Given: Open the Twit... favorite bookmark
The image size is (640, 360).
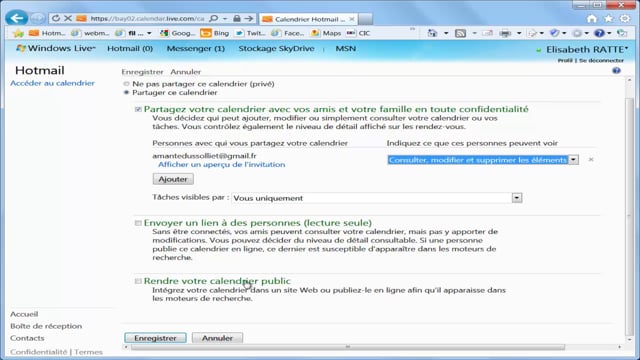Looking at the screenshot, I should click(250, 33).
